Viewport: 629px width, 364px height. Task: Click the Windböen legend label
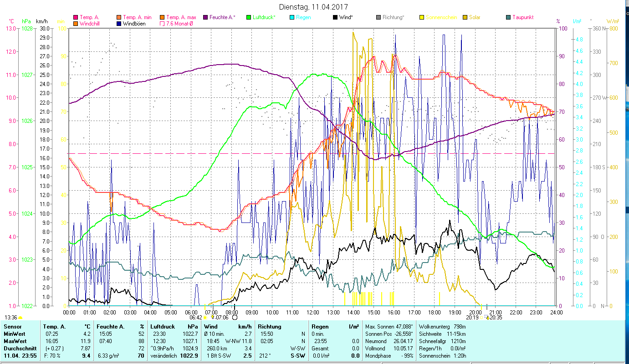coord(134,24)
